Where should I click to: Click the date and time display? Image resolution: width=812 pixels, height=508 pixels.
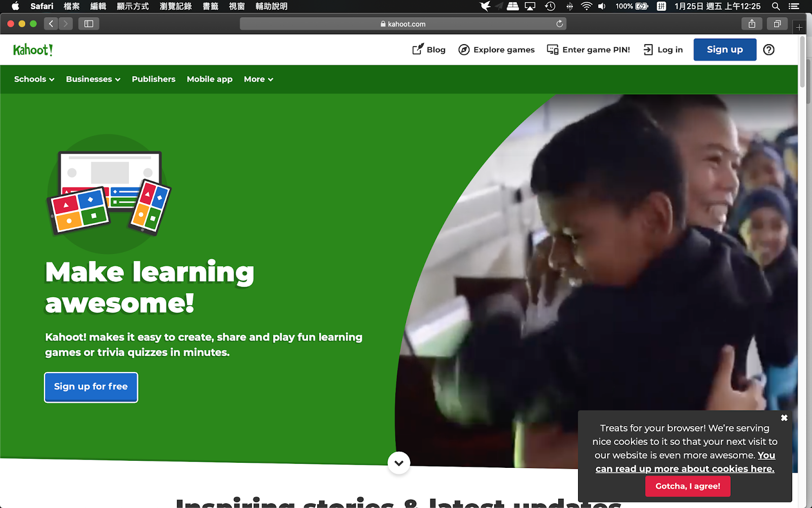718,6
